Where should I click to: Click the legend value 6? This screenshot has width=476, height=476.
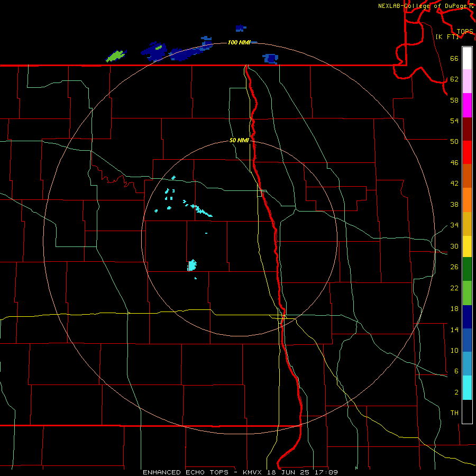coord(456,371)
